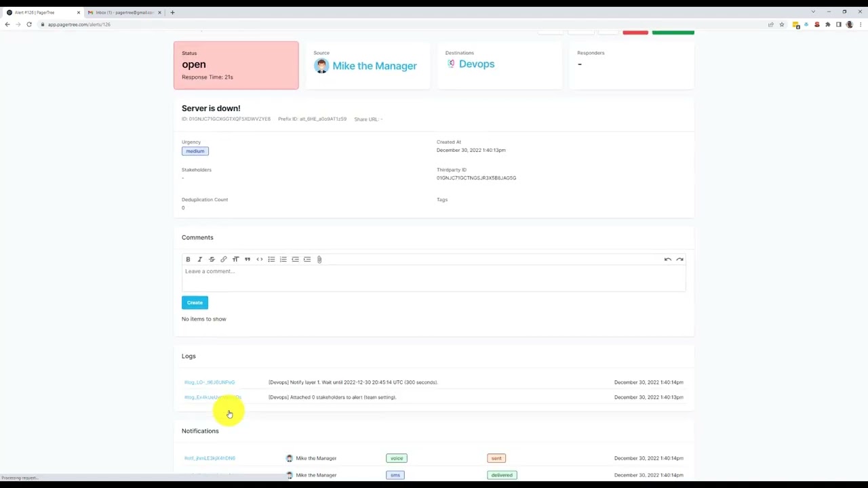The width and height of the screenshot is (868, 488).
Task: Click Created At December 30 timestamp
Action: (471, 150)
